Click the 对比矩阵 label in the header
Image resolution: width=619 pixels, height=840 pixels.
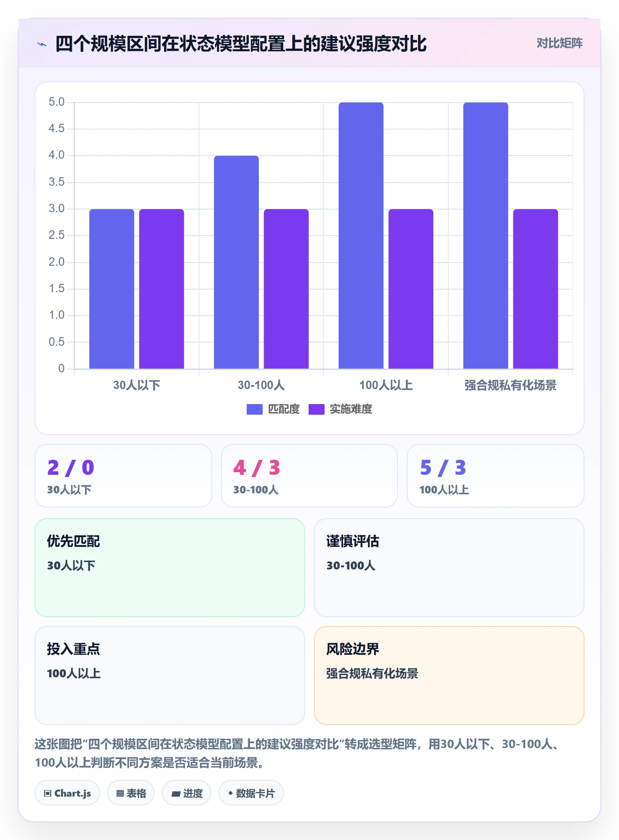[559, 43]
